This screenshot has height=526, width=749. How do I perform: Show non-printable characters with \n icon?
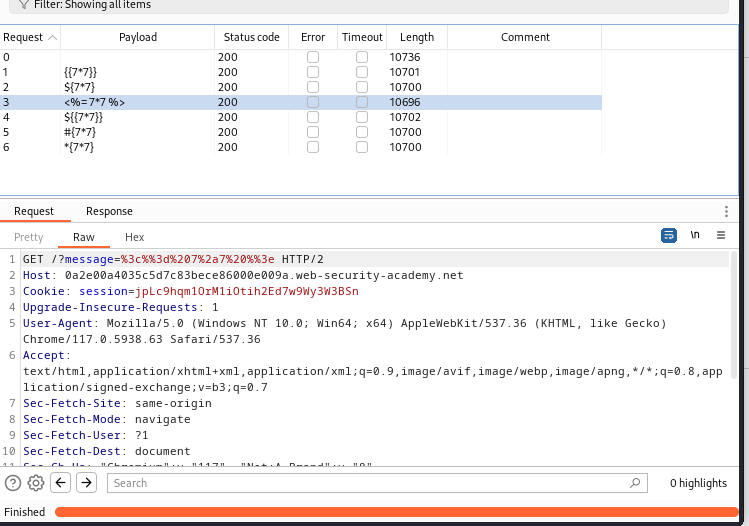pos(695,235)
